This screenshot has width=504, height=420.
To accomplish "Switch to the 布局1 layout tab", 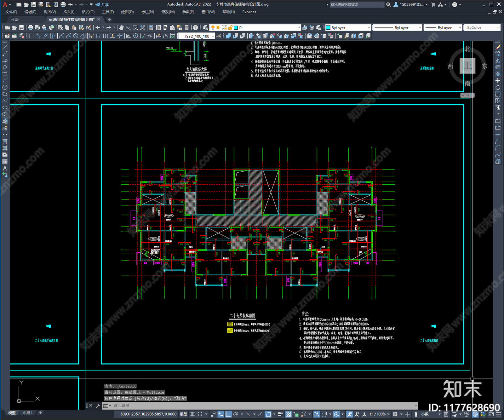I will coord(27,413).
